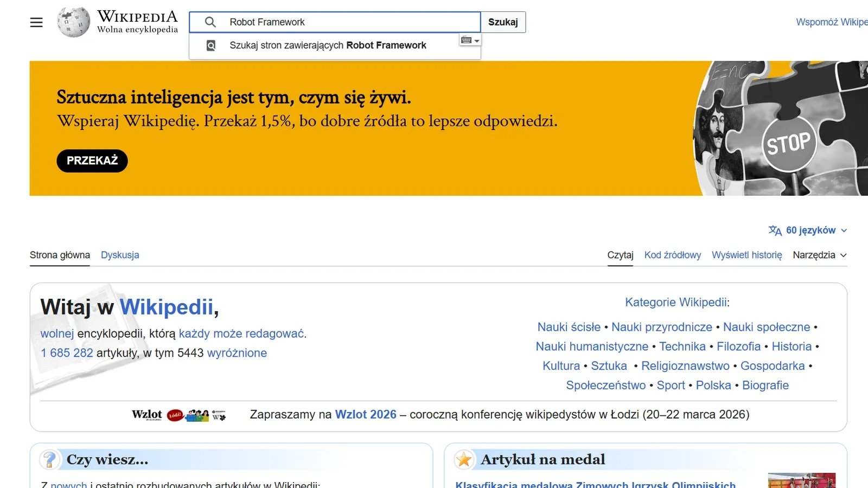The image size is (868, 488).
Task: Focus the search field with Robot Framework
Action: tap(335, 22)
